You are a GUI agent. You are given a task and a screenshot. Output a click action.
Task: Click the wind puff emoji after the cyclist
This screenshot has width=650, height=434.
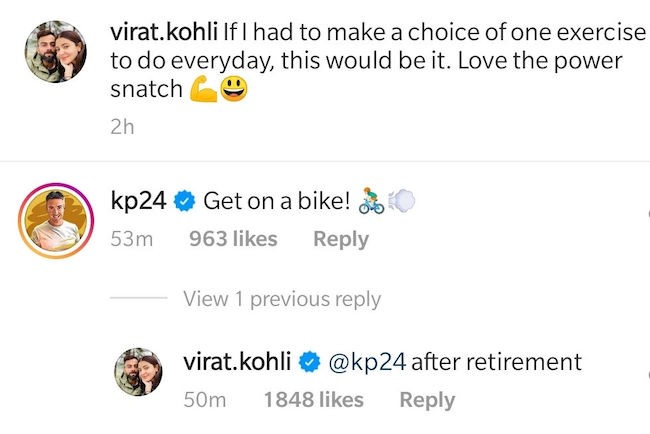coord(401,201)
